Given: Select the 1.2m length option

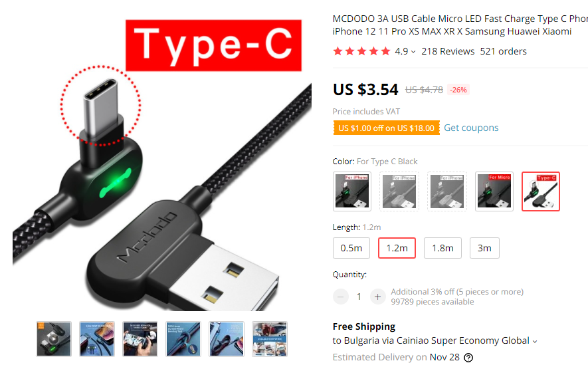Looking at the screenshot, I should click(x=397, y=248).
